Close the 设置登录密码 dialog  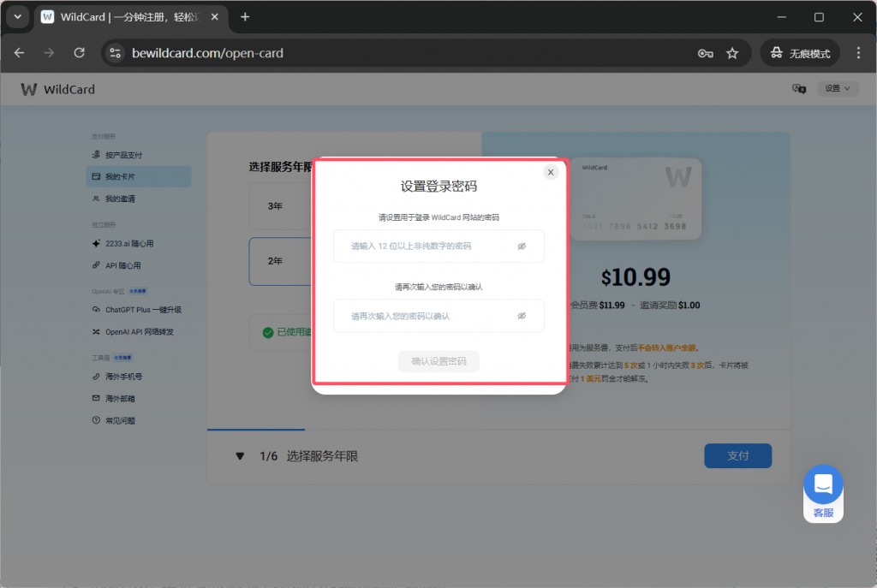(551, 172)
